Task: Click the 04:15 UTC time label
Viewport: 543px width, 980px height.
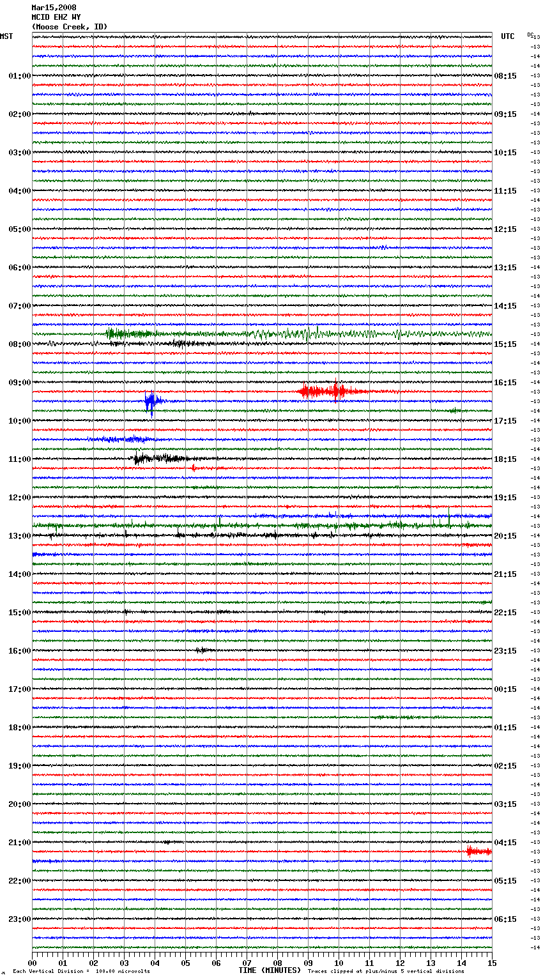Action: tap(505, 843)
